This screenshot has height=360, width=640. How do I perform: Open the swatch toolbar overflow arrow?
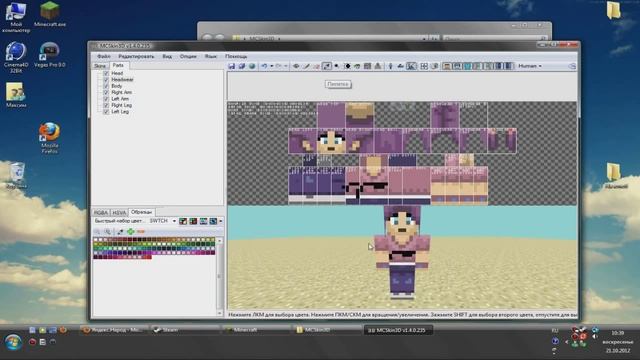tap(221, 221)
